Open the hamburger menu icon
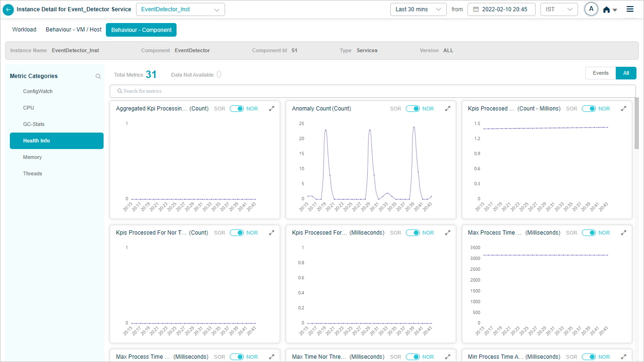The image size is (644, 362). (630, 9)
